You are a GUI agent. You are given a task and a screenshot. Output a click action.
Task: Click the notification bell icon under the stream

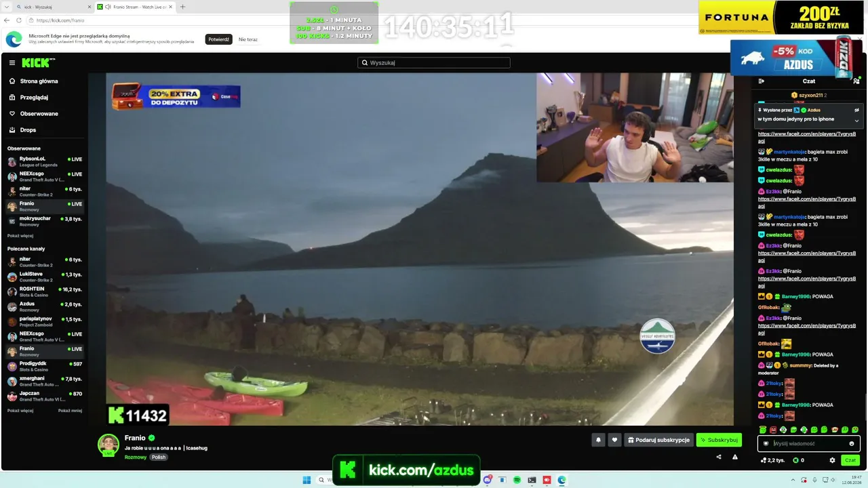pos(598,440)
